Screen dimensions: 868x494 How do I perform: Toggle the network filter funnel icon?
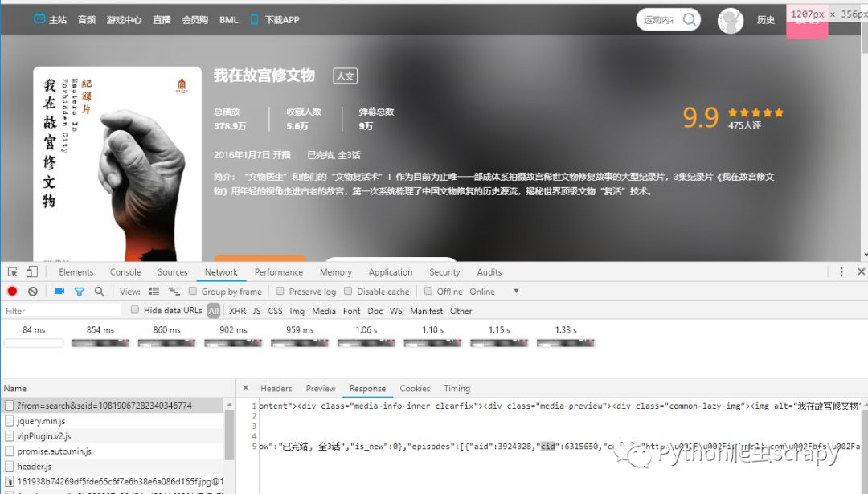[x=80, y=292]
